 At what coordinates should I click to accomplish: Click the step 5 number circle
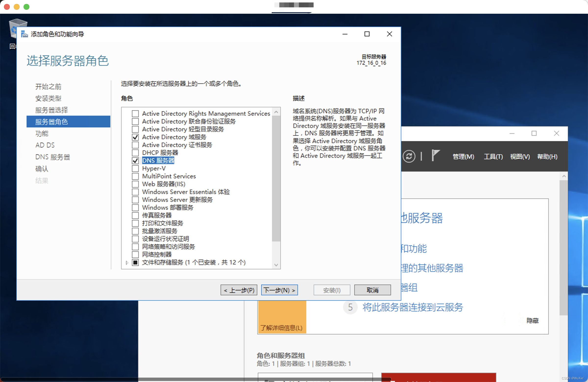(350, 307)
